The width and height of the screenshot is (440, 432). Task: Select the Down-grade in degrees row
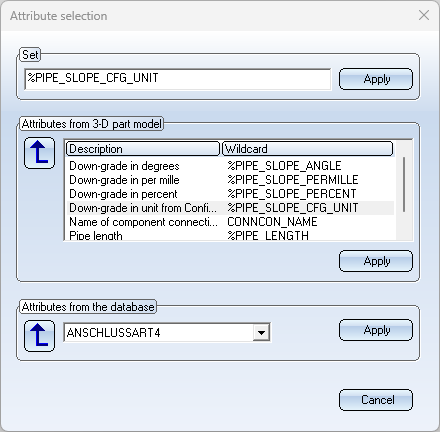tap(230, 166)
